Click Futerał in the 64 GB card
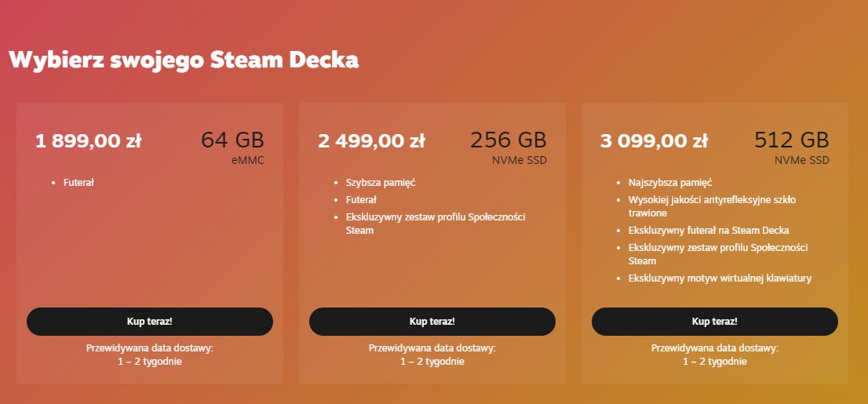This screenshot has width=868, height=404. [78, 183]
